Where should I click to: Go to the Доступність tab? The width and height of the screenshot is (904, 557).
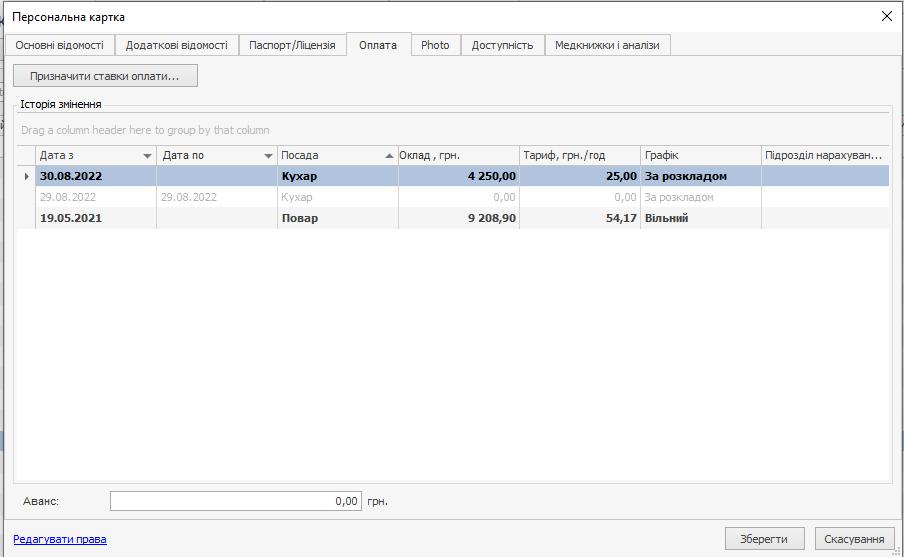[x=502, y=45]
